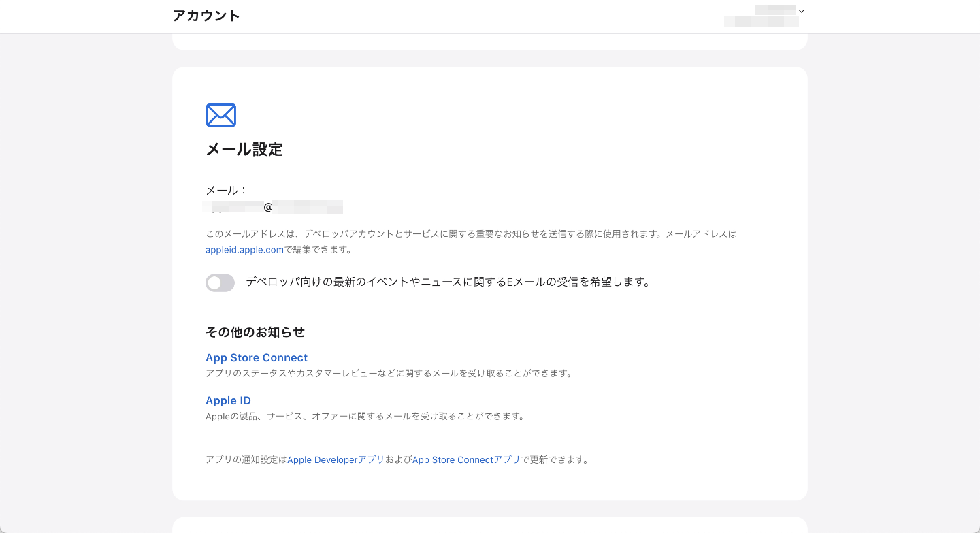Enable developer events and news email toggle
Viewport: 980px width, 533px height.
[x=220, y=282]
